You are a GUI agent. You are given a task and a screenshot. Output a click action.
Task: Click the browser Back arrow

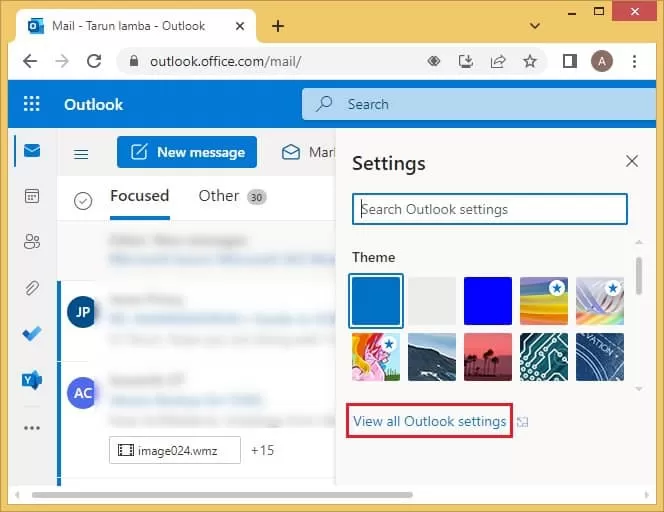[30, 61]
